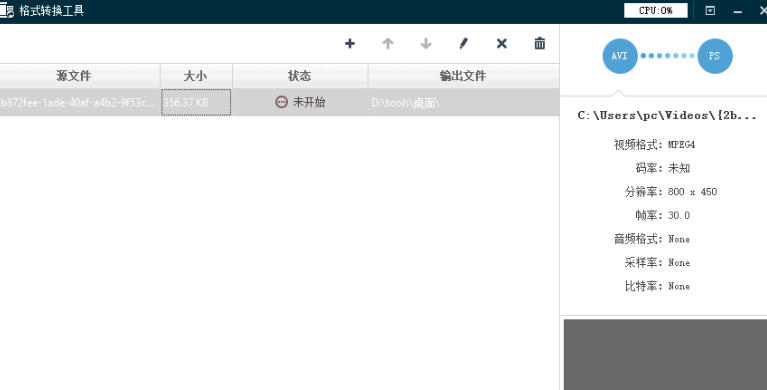Select the AVI source format circle

pyautogui.click(x=620, y=56)
